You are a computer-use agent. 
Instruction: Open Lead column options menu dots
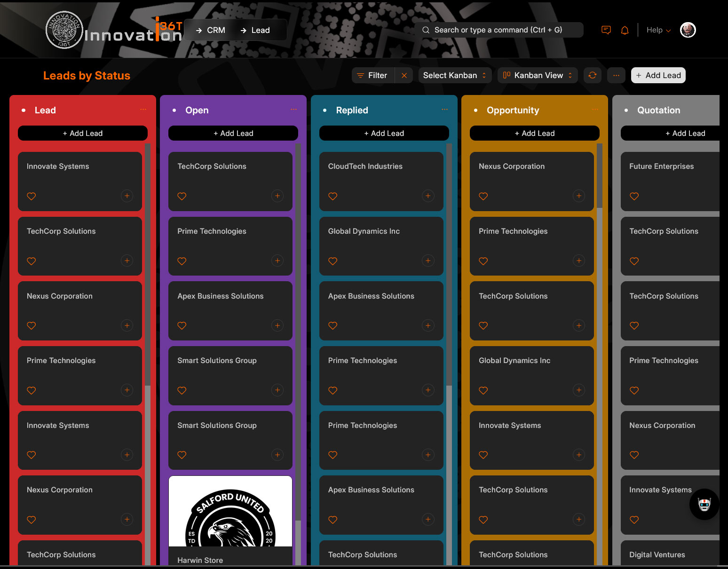(x=143, y=110)
